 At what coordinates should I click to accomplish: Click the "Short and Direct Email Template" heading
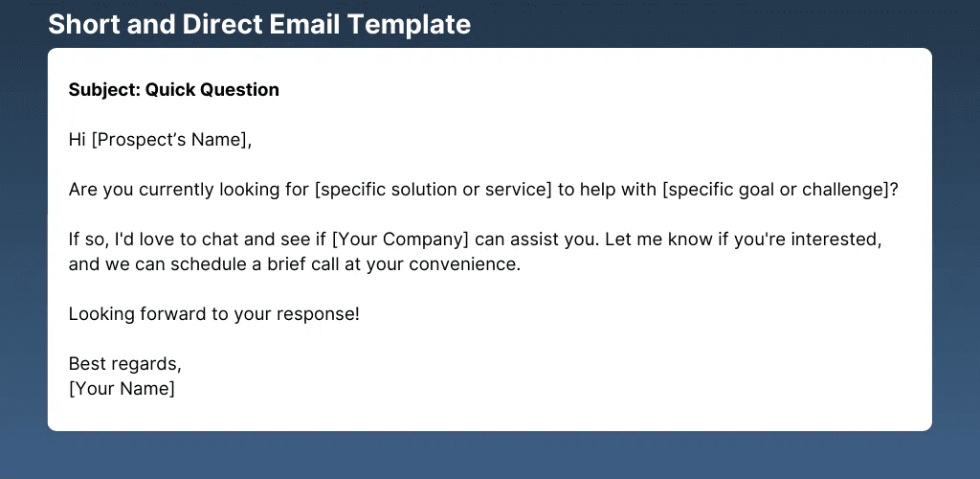coord(258,24)
